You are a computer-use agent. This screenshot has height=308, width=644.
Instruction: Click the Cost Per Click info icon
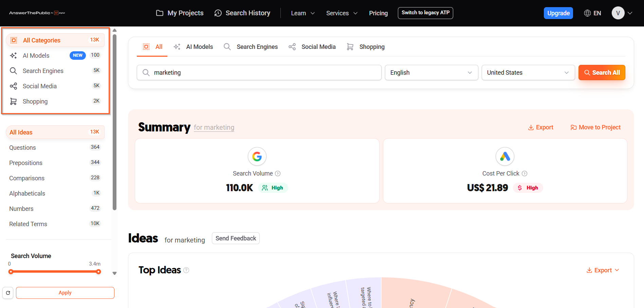[525, 174]
